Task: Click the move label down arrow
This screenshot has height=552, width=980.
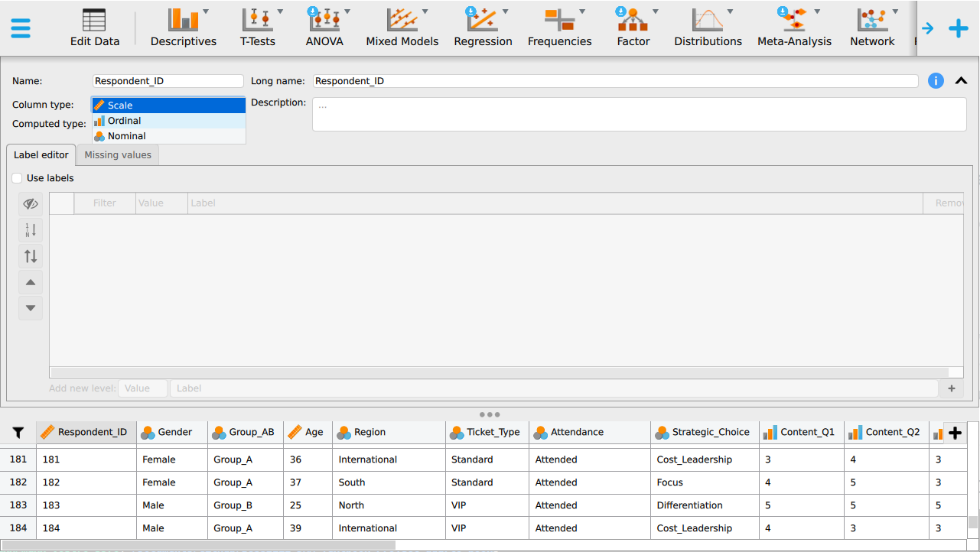Action: point(31,308)
